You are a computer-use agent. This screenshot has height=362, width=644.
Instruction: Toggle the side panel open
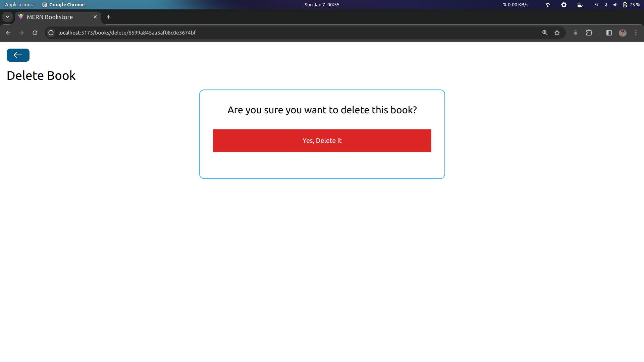point(609,33)
